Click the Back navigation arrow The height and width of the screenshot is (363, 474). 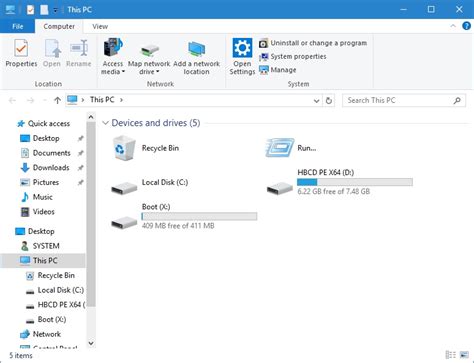[x=12, y=100]
